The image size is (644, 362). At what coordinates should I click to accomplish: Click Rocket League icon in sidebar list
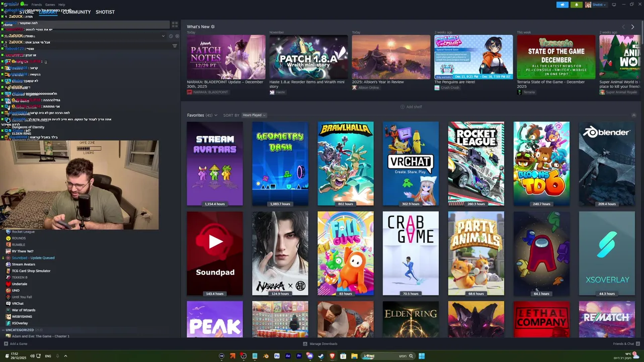click(8, 232)
